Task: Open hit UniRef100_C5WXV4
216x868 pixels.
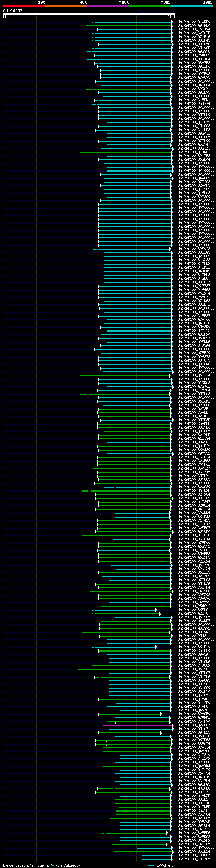Action: pyautogui.click(x=194, y=29)
